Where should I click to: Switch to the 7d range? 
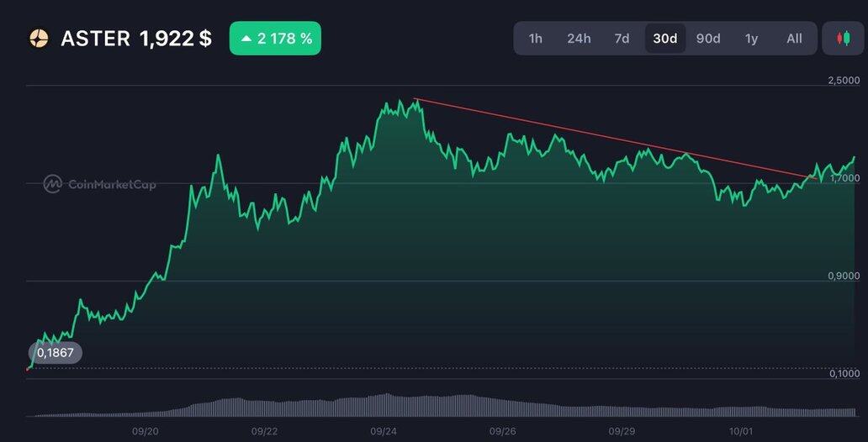(622, 39)
